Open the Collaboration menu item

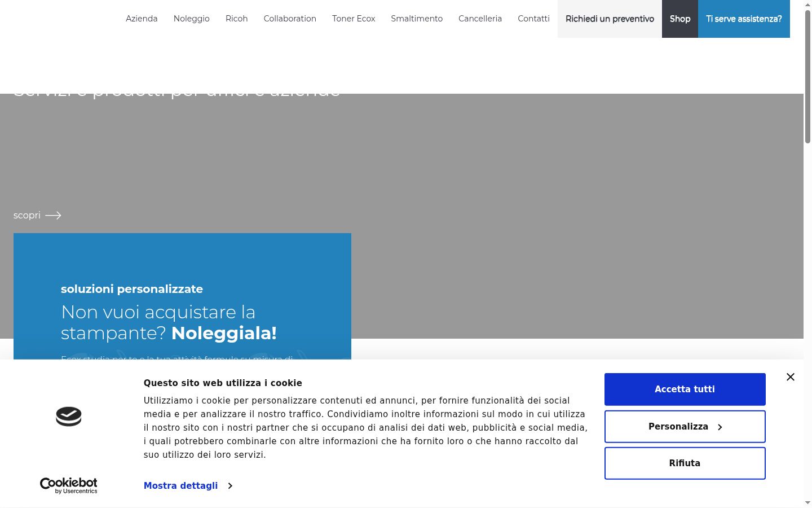290,19
